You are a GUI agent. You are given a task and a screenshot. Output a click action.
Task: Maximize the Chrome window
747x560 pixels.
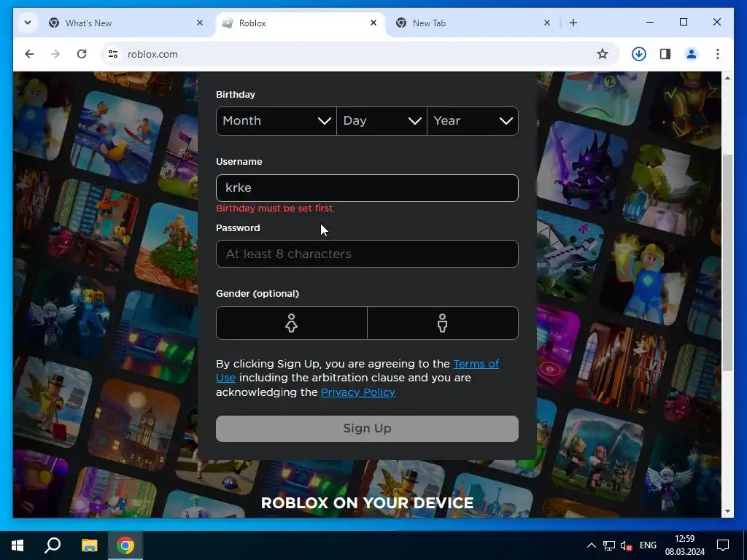(x=683, y=23)
